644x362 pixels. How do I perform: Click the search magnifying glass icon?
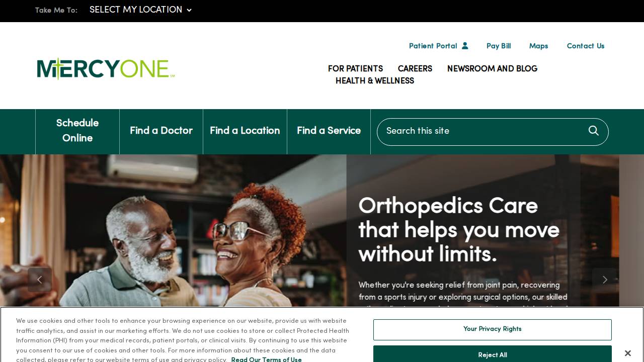(x=594, y=131)
